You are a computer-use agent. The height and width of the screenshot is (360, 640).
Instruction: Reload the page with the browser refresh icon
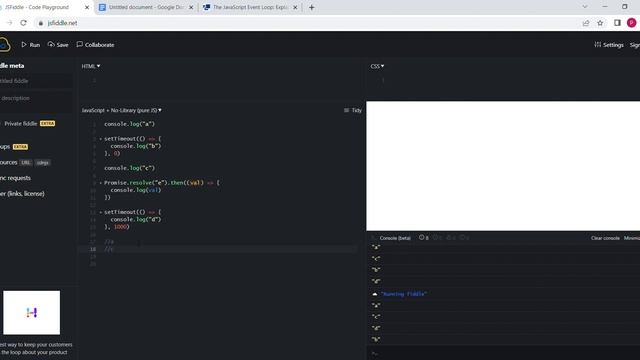(23, 23)
